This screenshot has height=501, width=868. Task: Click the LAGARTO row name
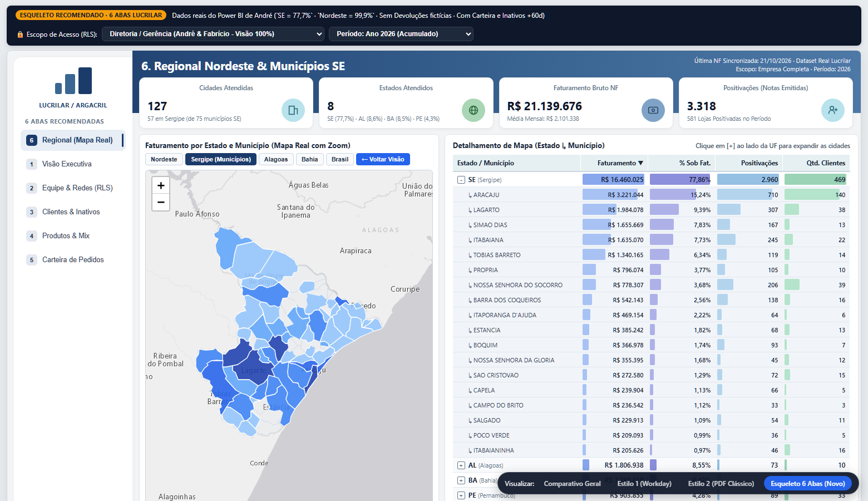pos(486,210)
